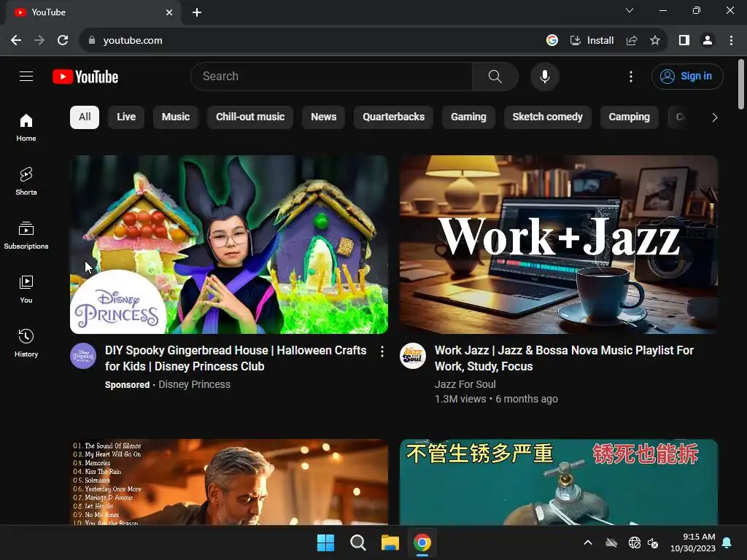The height and width of the screenshot is (560, 747).
Task: Open the You section
Action: [26, 289]
